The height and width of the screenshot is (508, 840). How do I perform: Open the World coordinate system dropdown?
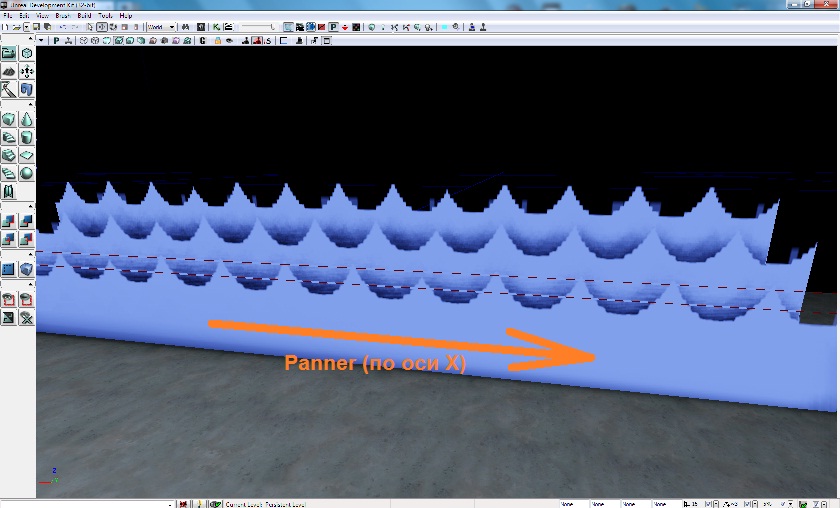point(161,27)
